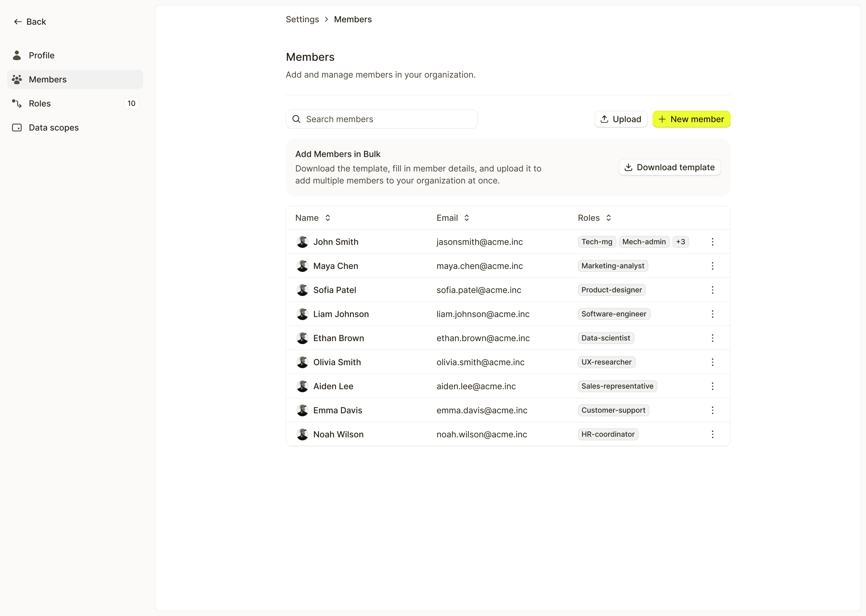Download the bulk member template
The image size is (866, 616).
[x=670, y=167]
